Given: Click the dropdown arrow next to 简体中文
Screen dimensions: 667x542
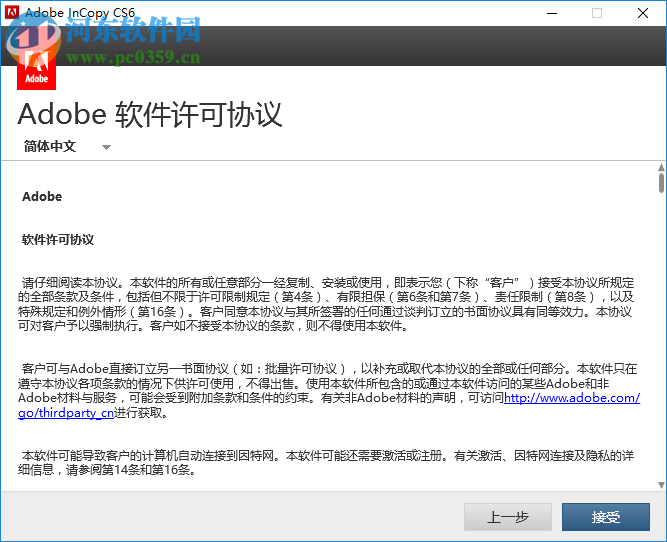Looking at the screenshot, I should (x=106, y=147).
